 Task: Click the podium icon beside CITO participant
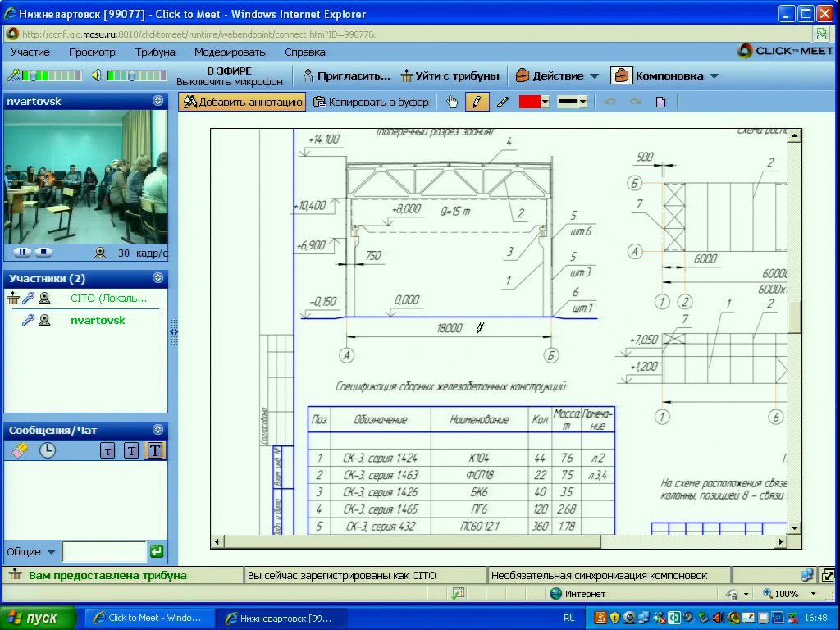13,299
